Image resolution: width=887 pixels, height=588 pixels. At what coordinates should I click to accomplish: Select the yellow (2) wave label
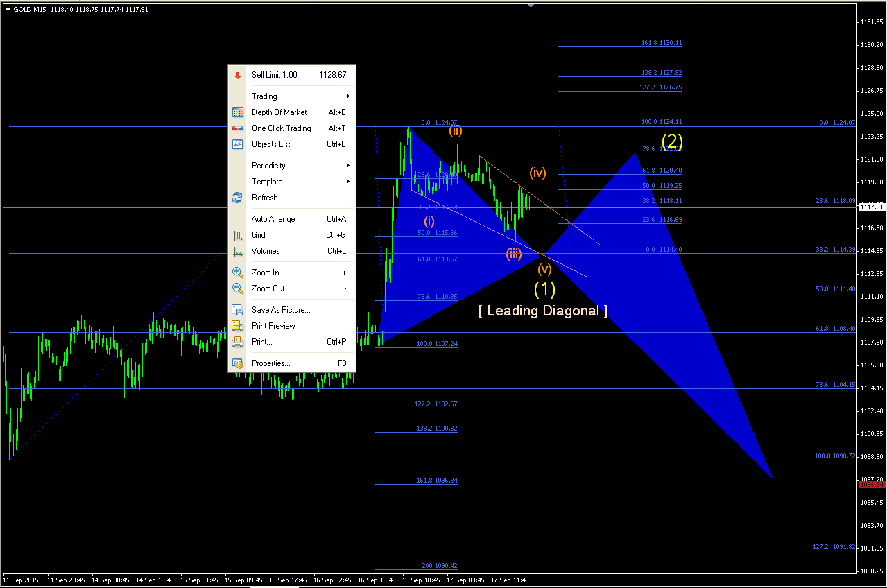pyautogui.click(x=672, y=141)
